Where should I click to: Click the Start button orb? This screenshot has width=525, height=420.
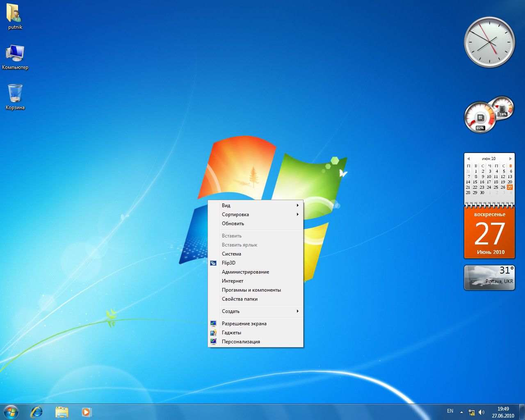pos(11,411)
